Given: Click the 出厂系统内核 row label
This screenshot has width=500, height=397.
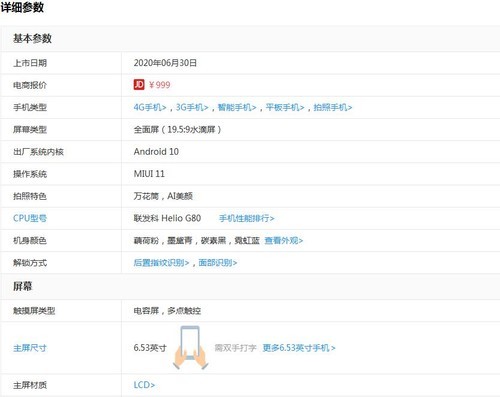Looking at the screenshot, I should click(38, 152).
